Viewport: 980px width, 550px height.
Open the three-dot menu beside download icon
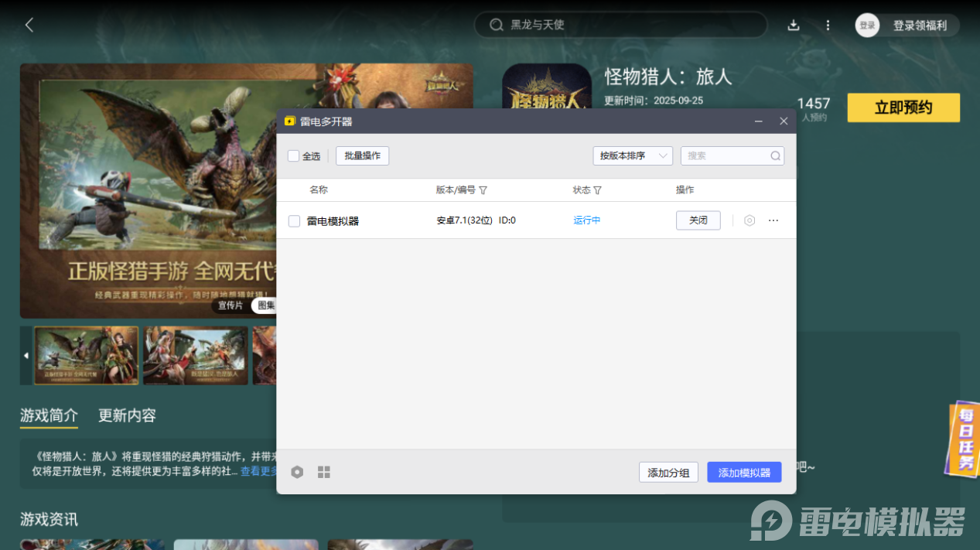828,25
